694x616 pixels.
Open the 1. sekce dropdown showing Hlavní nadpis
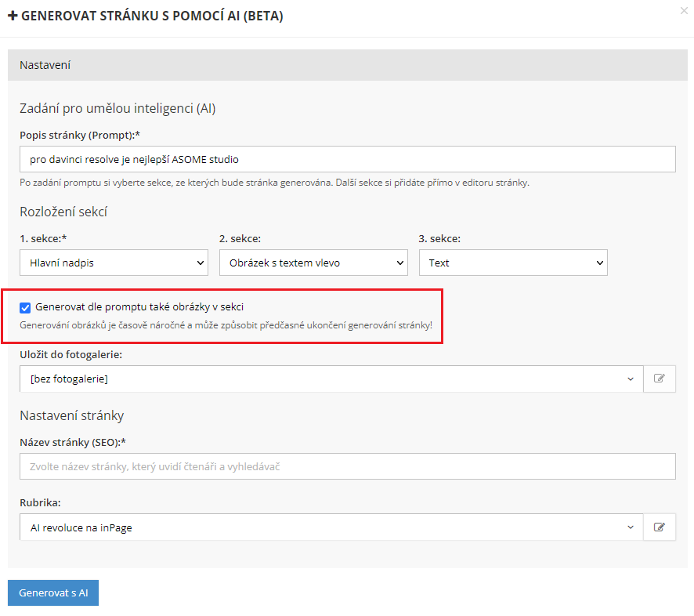pyautogui.click(x=114, y=263)
